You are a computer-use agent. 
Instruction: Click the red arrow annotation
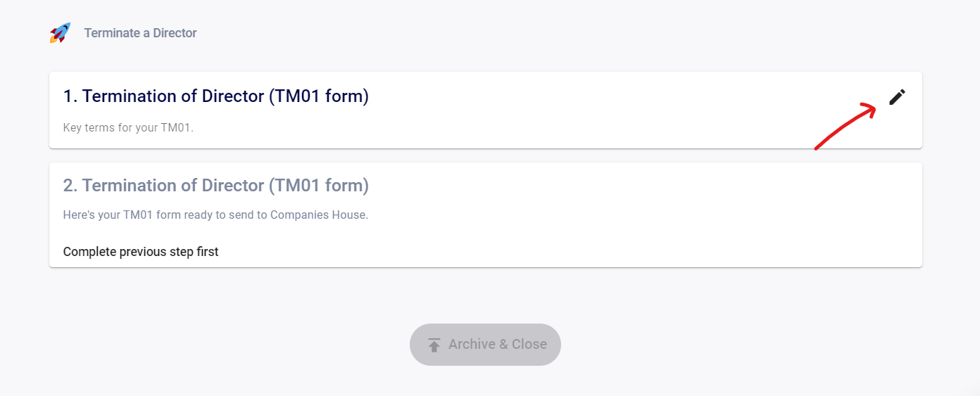click(x=845, y=127)
